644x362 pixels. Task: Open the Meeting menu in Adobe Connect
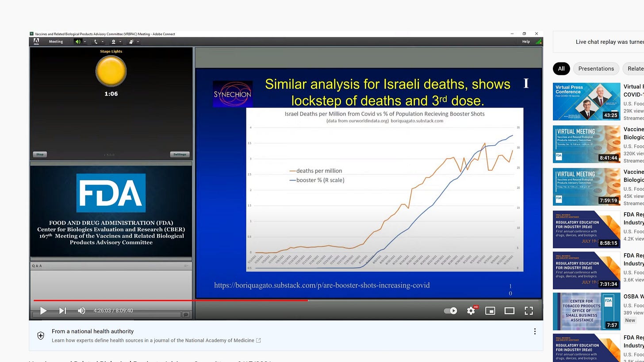pos(56,42)
